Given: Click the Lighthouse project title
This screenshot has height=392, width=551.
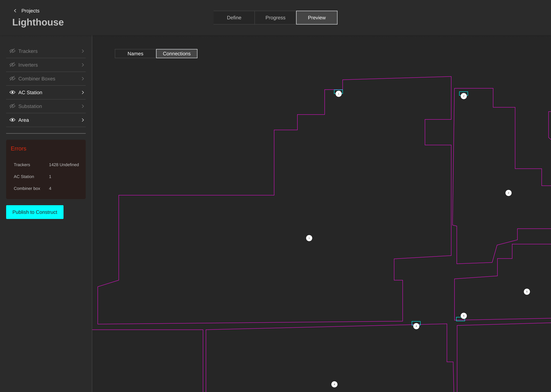Looking at the screenshot, I should (x=38, y=22).
